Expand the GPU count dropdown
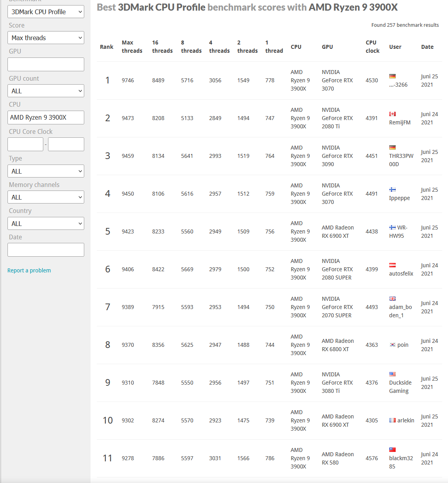 [x=46, y=91]
